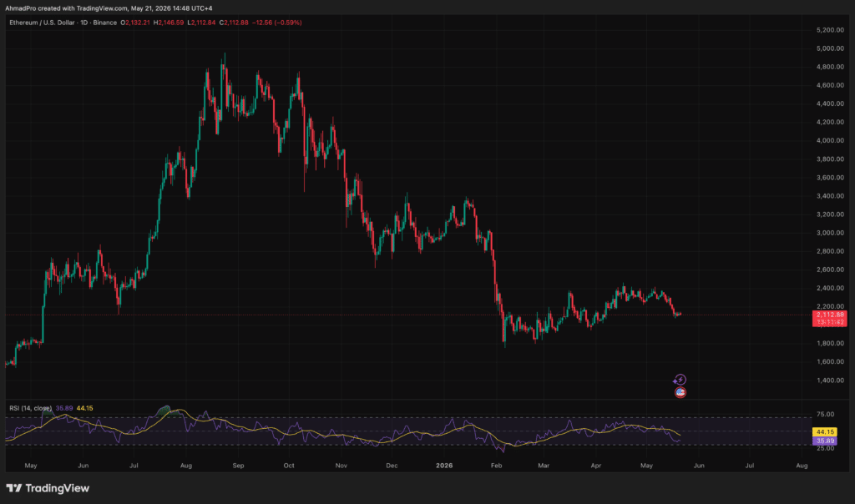This screenshot has height=504, width=855.
Task: Click the RSI (14, close) indicator label
Action: (31, 408)
